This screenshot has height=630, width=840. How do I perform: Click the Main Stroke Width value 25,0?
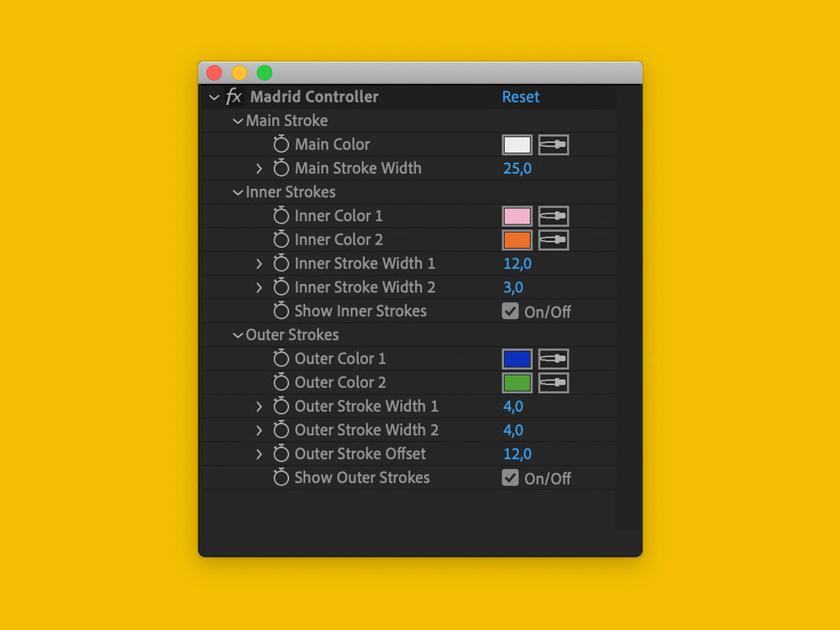coord(517,169)
